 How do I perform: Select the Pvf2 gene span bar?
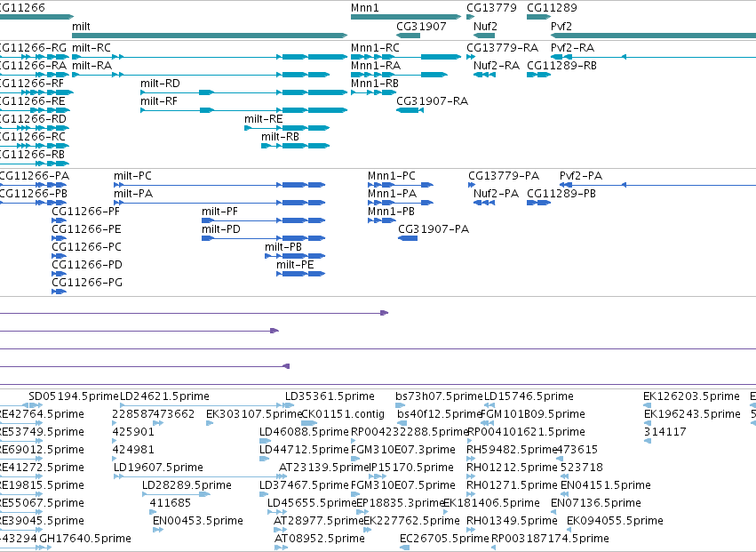(653, 36)
